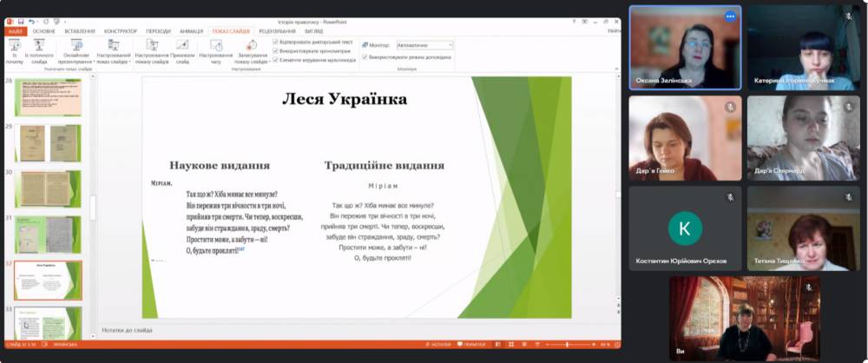The image size is (868, 363).
Task: Select slide 30 thumbnail in the slide panel
Action: pos(47,188)
